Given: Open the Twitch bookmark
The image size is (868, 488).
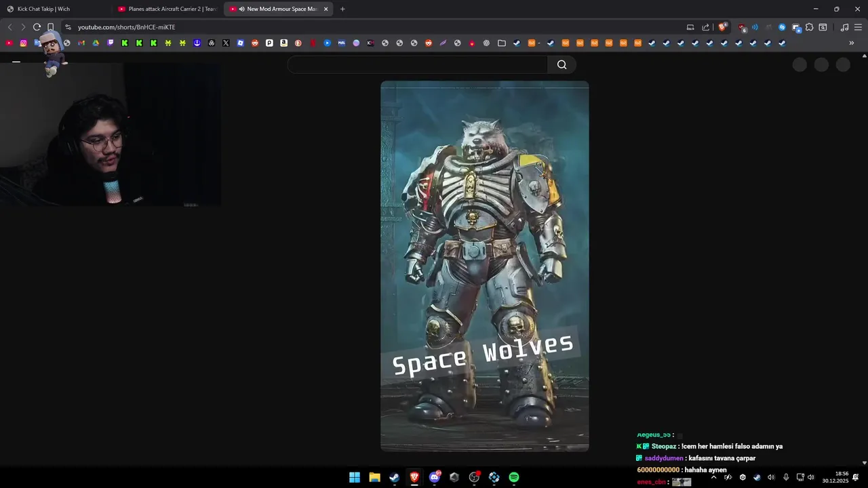Looking at the screenshot, I should (111, 43).
